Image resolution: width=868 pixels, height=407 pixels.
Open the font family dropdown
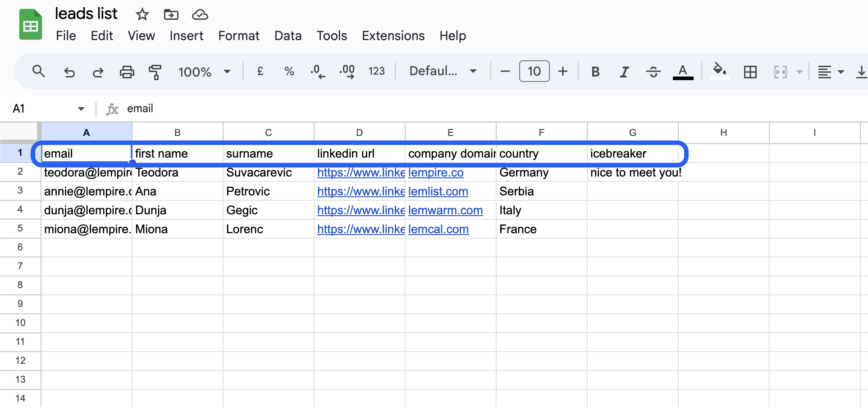click(x=442, y=71)
